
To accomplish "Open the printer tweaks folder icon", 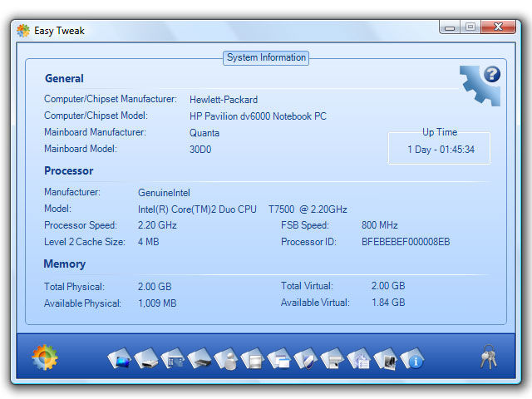I will [x=332, y=358].
